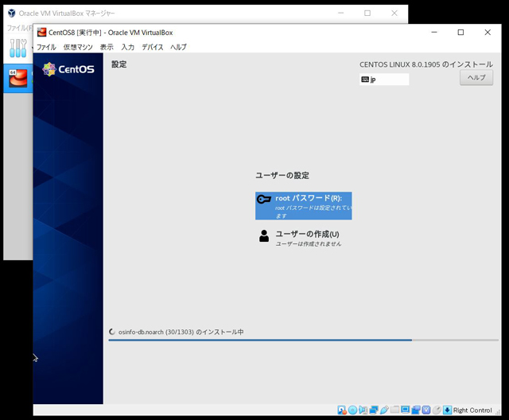Open the ヘルプ menu in the menu bar
This screenshot has height=420, width=509.
[178, 47]
